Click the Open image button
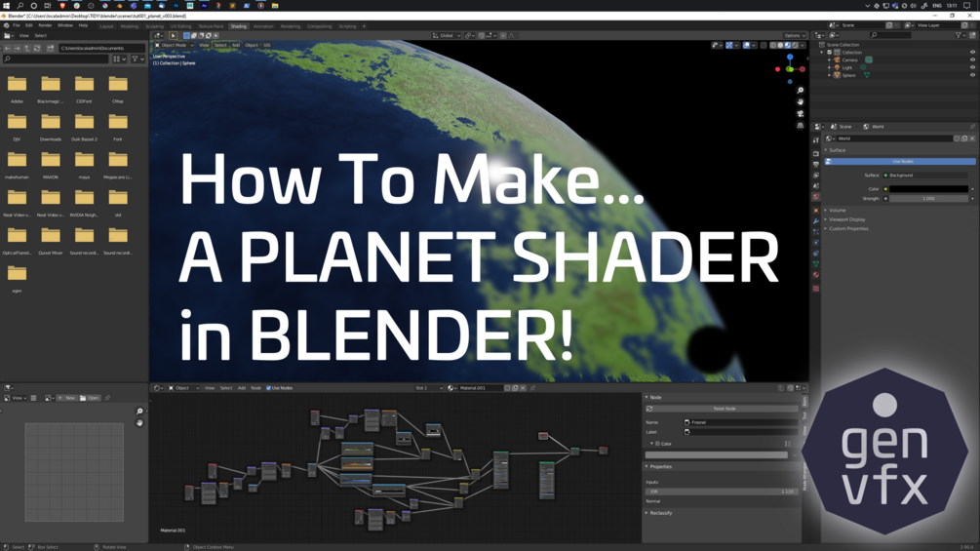 (90, 398)
